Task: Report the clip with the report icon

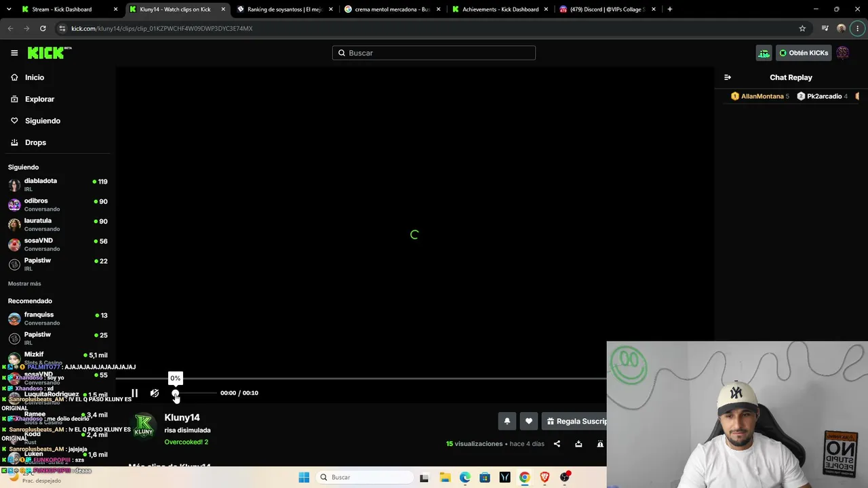Action: coord(600,444)
